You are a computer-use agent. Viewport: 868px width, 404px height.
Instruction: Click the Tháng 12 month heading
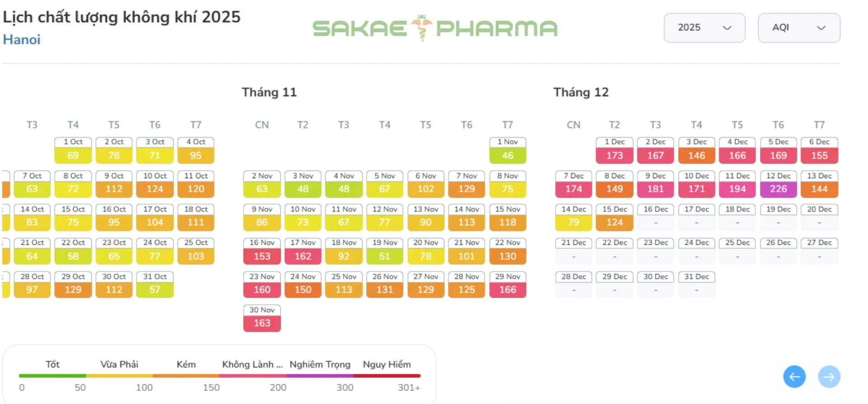(x=581, y=92)
